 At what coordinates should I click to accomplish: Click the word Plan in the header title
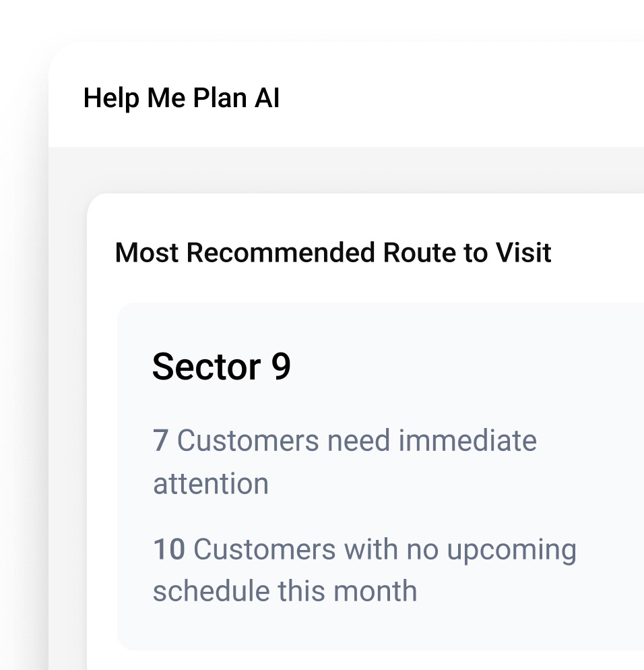(x=220, y=98)
